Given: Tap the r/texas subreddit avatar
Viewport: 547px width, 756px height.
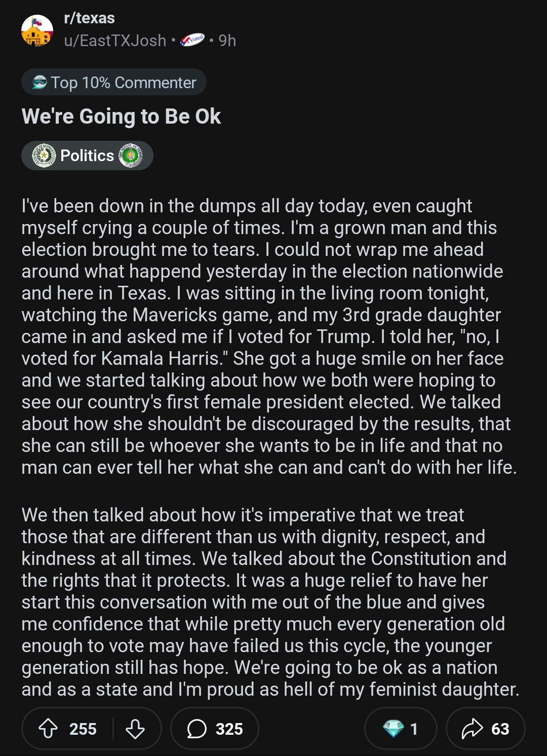Looking at the screenshot, I should [x=37, y=30].
